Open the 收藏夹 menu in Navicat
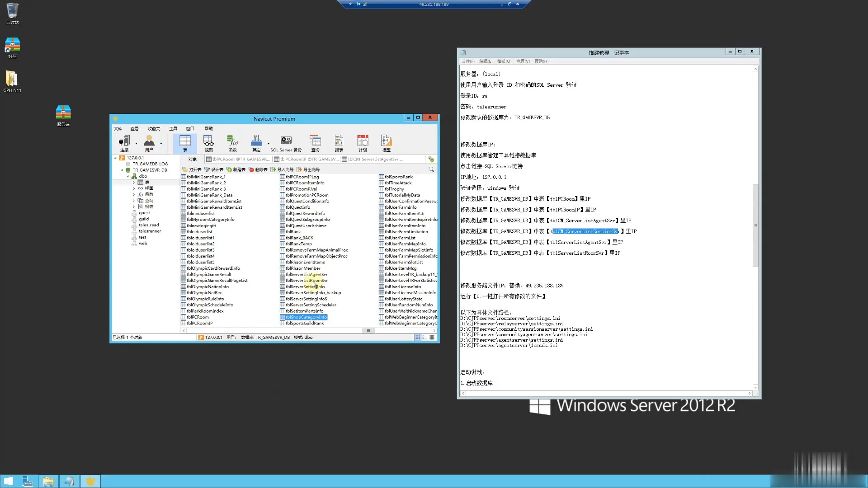868x488 pixels. click(x=154, y=129)
